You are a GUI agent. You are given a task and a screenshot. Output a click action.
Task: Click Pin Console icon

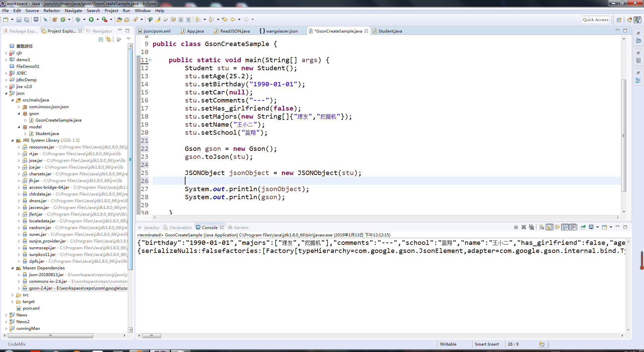(x=583, y=227)
